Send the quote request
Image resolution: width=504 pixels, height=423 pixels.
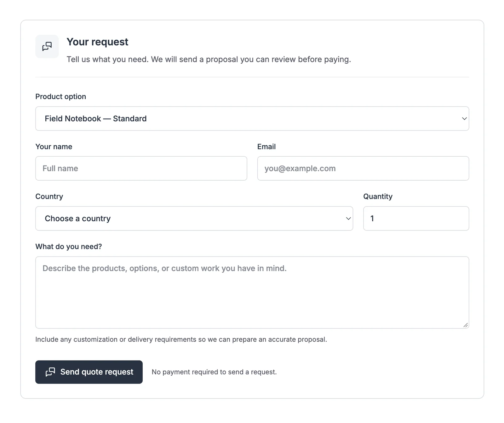[89, 372]
